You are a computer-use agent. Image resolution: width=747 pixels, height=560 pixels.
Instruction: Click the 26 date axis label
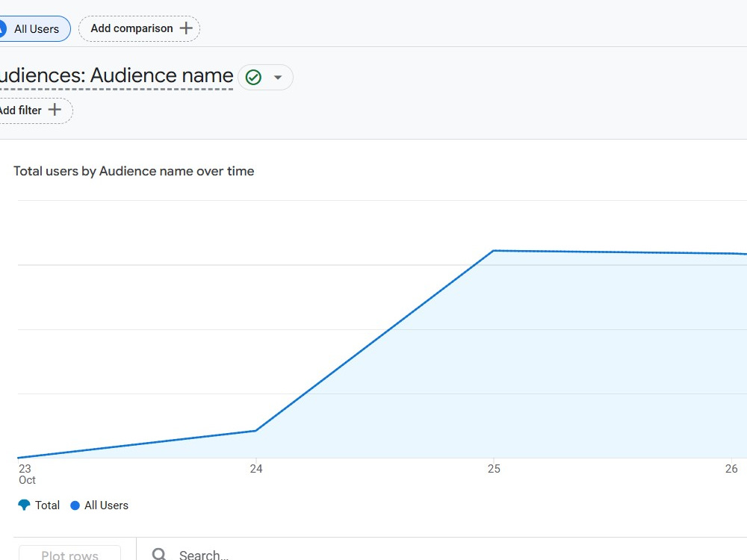(731, 469)
